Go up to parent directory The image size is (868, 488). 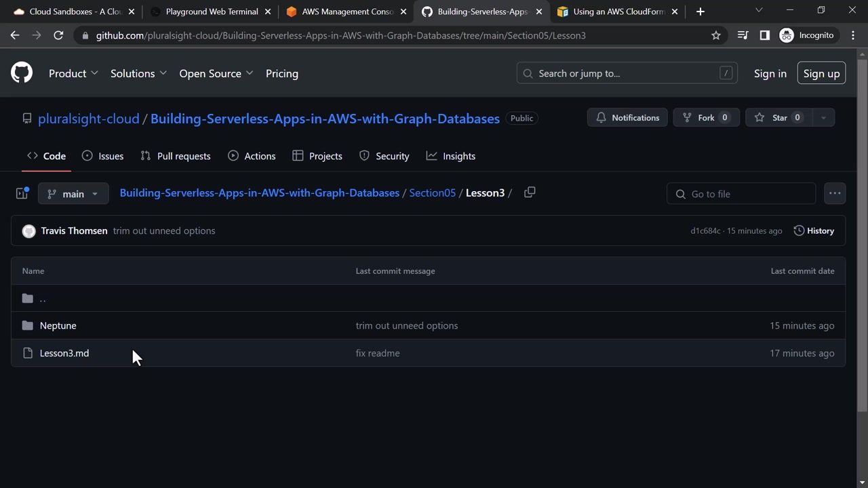(42, 298)
